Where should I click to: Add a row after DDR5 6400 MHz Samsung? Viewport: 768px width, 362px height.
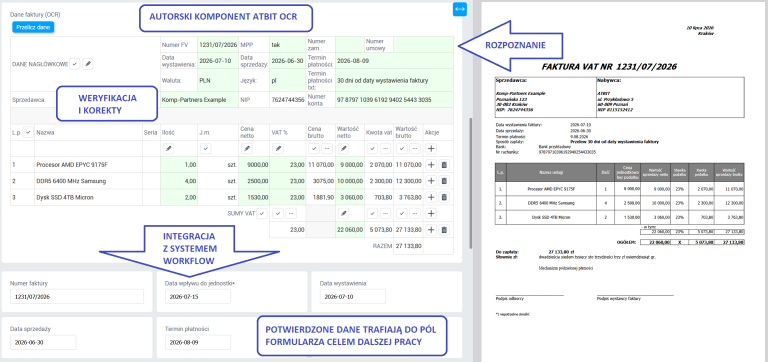432,181
